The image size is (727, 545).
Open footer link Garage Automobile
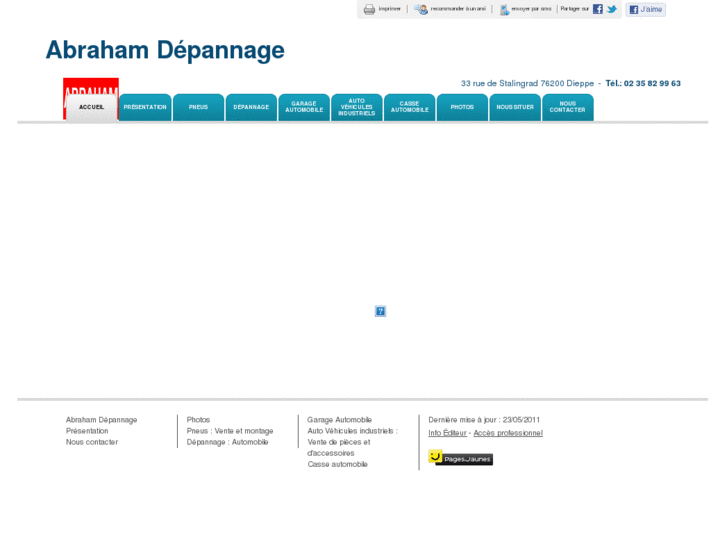pos(339,420)
